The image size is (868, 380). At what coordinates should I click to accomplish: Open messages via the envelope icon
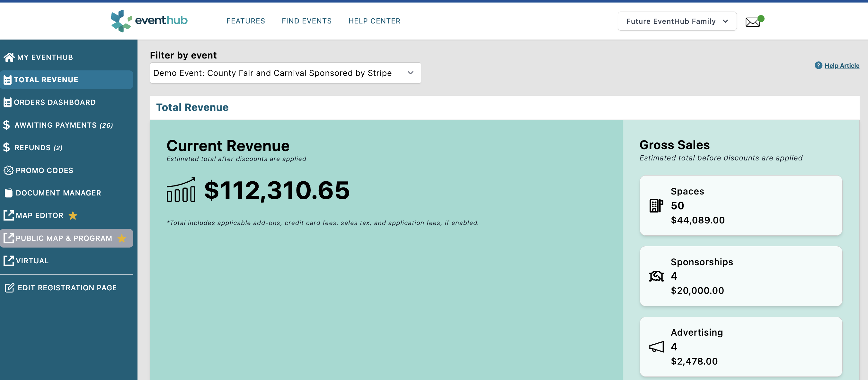point(752,22)
